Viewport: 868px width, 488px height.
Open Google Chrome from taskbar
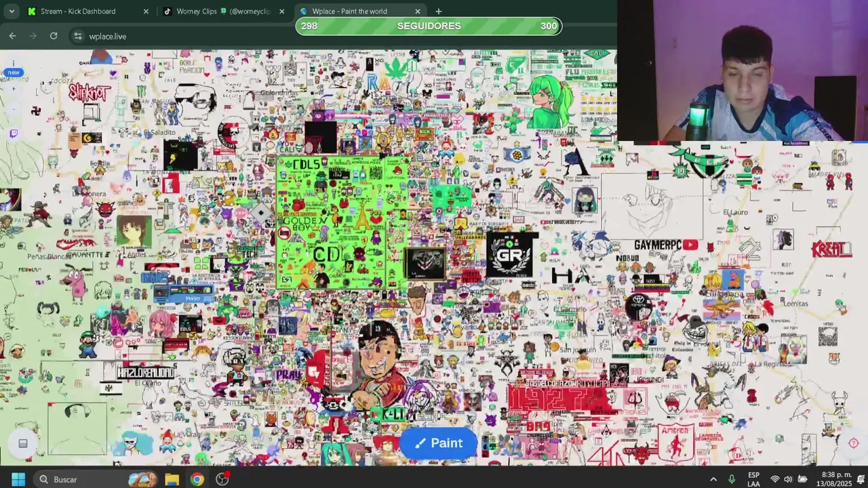click(197, 479)
